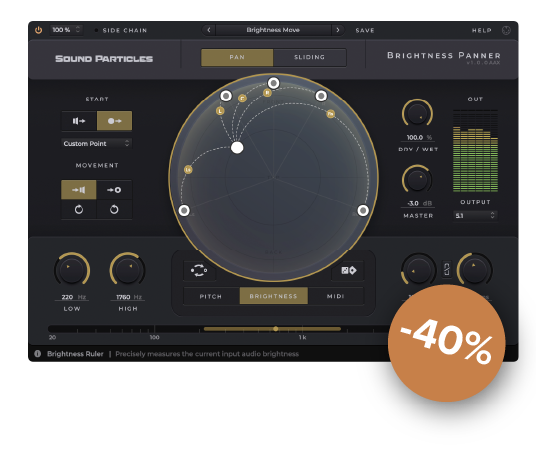
Task: Enable the Side Chain toggle
Action: pos(96,30)
